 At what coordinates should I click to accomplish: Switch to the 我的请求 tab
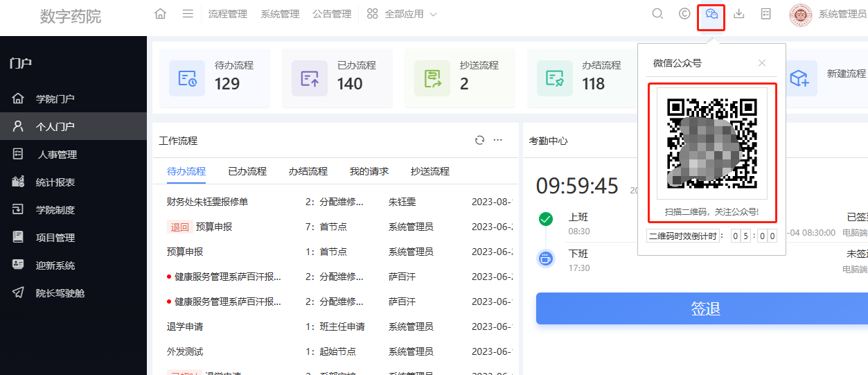(369, 171)
